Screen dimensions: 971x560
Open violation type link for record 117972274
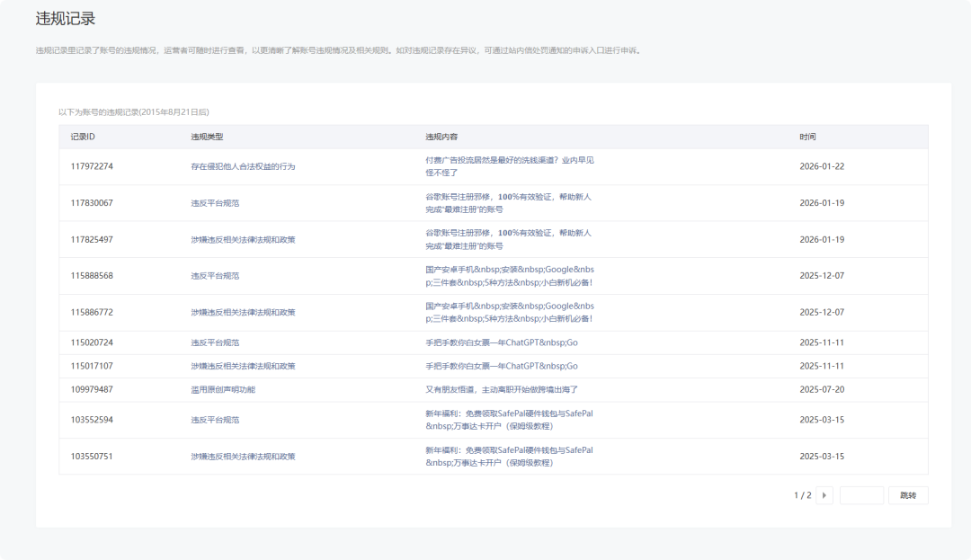tap(243, 166)
